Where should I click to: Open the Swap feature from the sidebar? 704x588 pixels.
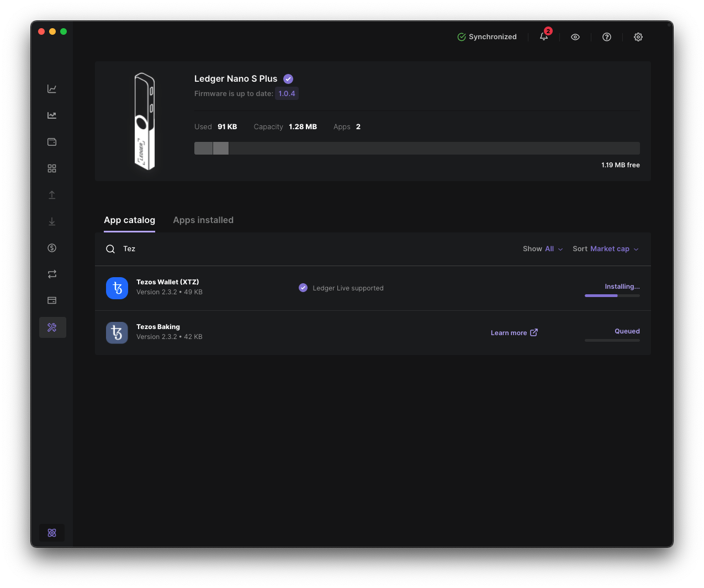tap(52, 274)
